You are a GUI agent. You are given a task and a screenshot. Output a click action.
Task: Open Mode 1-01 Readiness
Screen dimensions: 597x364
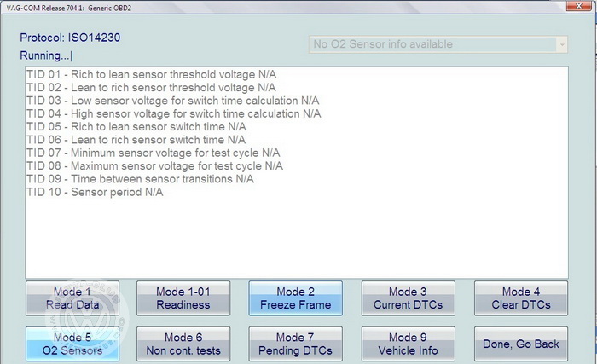(183, 298)
